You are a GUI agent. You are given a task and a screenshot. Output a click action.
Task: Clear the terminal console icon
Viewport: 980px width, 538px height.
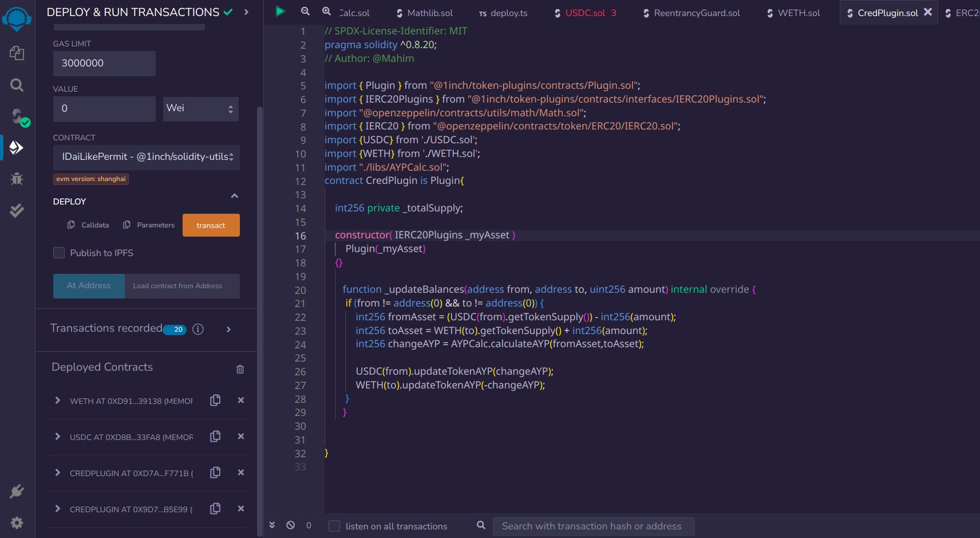291,525
